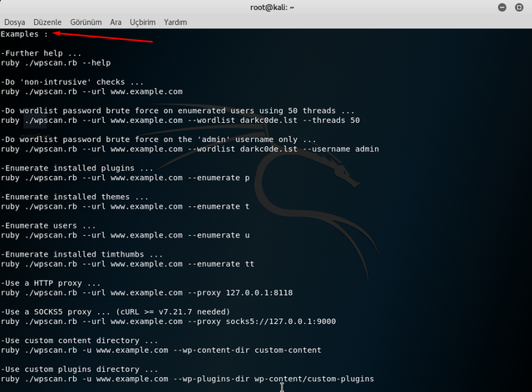Click '-Use custom content directory ...' line

coord(79,341)
